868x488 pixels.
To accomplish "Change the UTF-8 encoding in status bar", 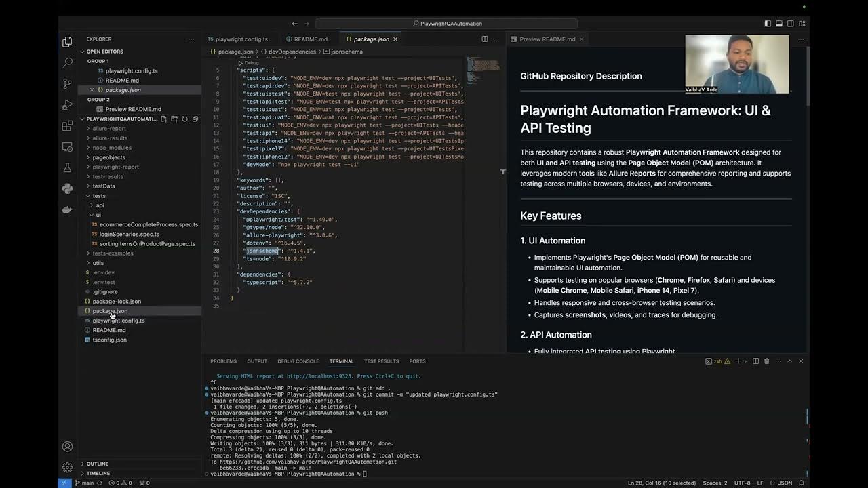I will pos(742,483).
